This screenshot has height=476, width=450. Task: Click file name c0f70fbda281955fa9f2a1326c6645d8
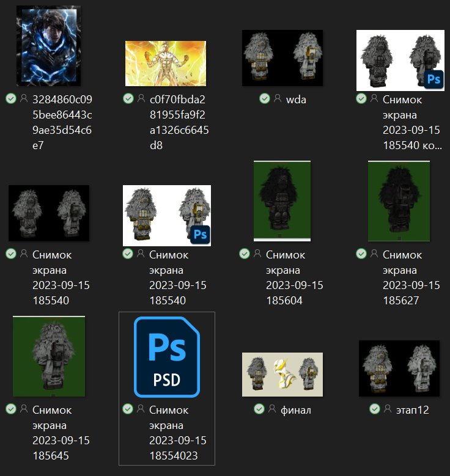pyautogui.click(x=179, y=122)
